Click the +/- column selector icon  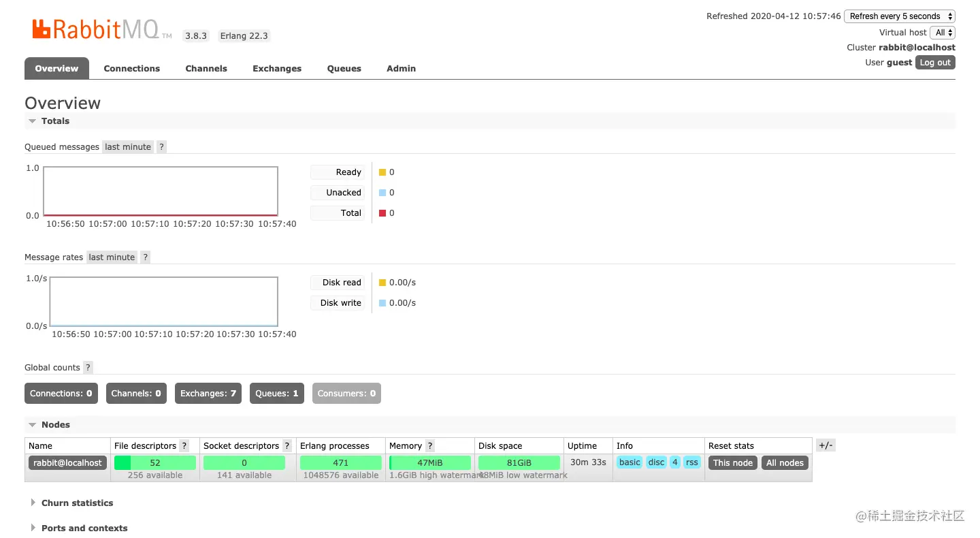(826, 445)
